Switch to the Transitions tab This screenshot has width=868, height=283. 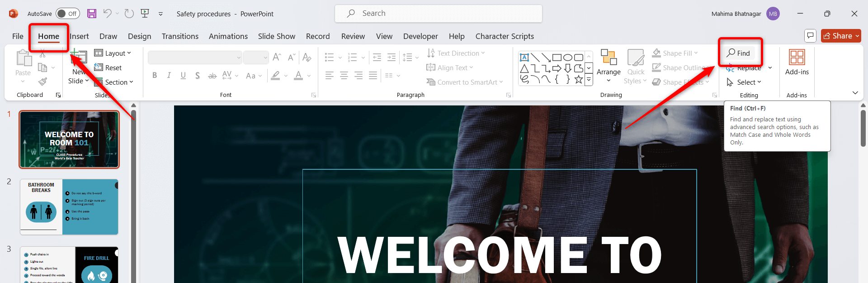(180, 36)
